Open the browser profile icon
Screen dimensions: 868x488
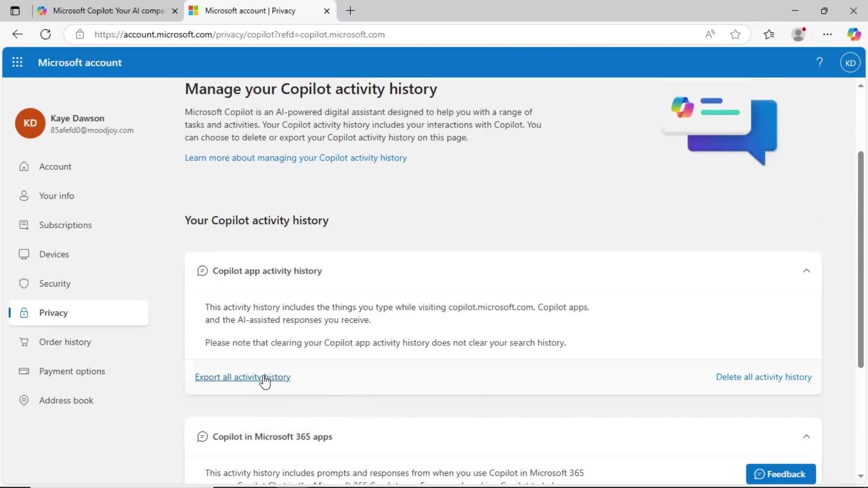coord(798,34)
